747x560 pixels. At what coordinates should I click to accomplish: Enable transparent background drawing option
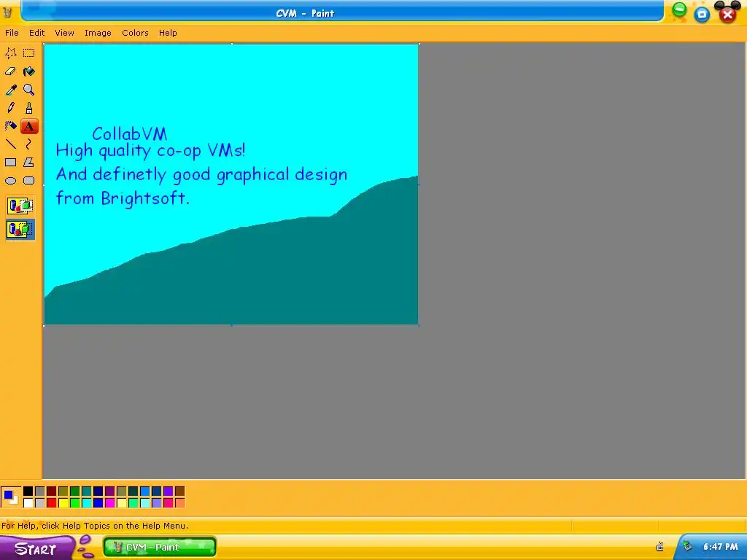(20, 230)
